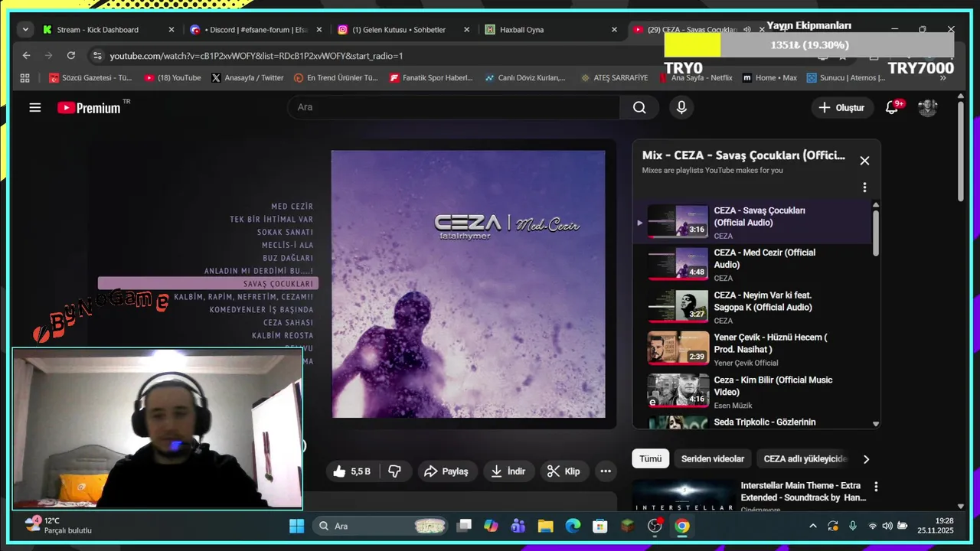Select CEZA adlı yükleyiciden chip
Viewport: 980px width, 551px height.
click(805, 459)
